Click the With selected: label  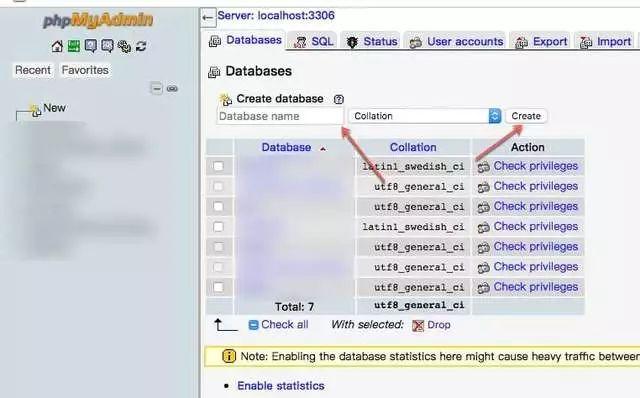367,325
